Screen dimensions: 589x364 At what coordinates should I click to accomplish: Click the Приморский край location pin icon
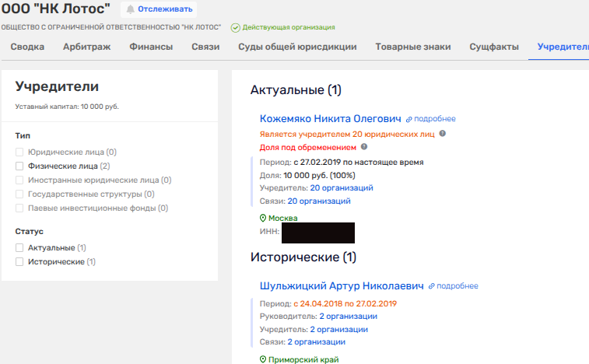click(x=263, y=359)
